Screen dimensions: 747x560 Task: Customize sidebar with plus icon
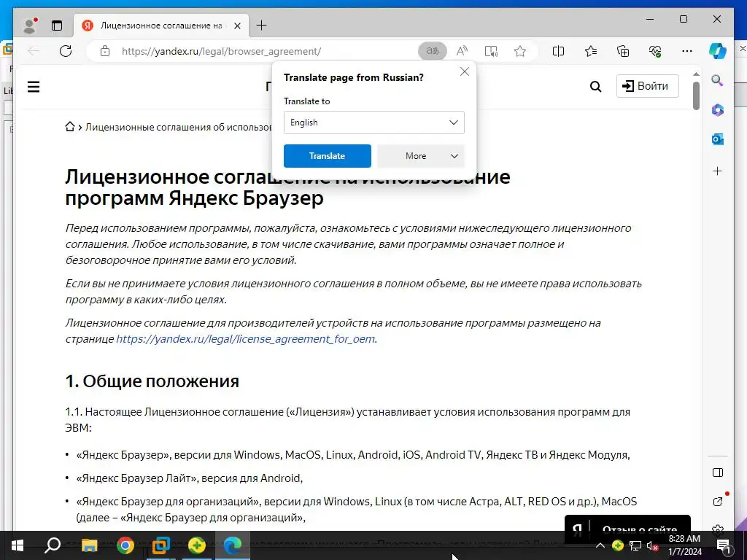point(718,171)
